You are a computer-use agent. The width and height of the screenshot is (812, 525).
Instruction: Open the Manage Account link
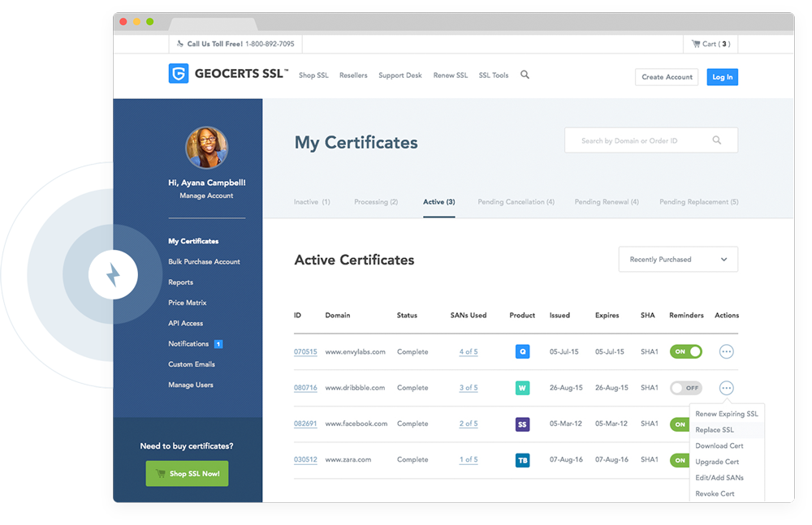click(x=206, y=196)
